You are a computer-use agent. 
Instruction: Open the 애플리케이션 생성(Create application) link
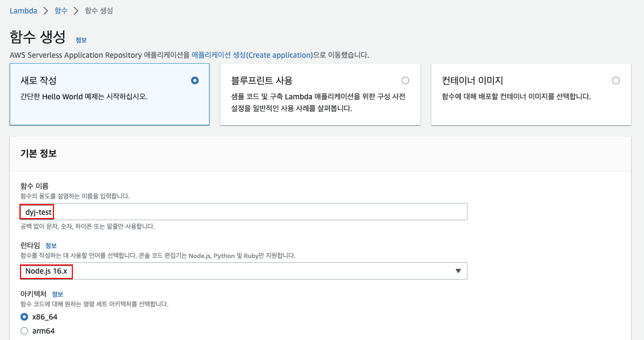point(252,55)
